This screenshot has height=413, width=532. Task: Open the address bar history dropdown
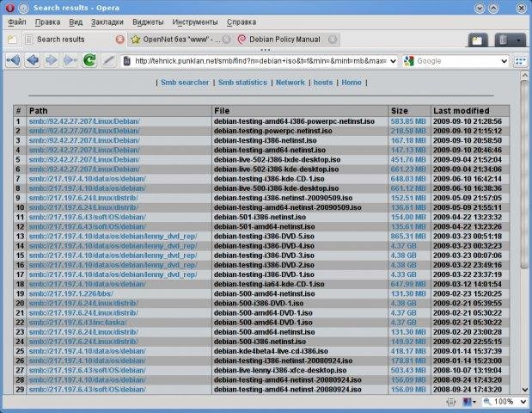(393, 61)
